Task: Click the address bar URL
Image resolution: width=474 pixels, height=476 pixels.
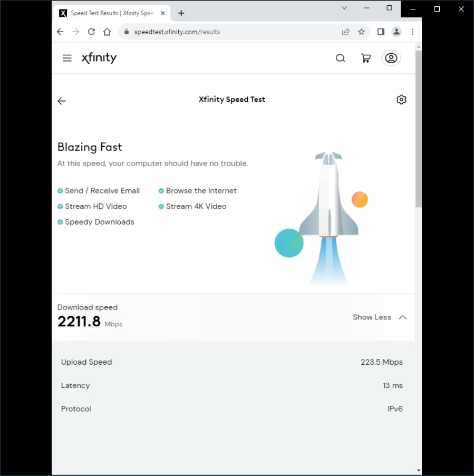Action: 177,32
